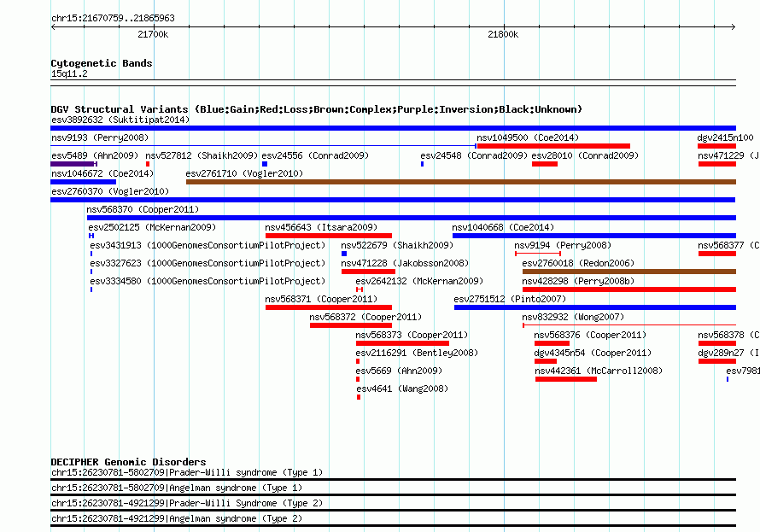
Task: Click the ruler's right end arrow
Action: pos(734,27)
